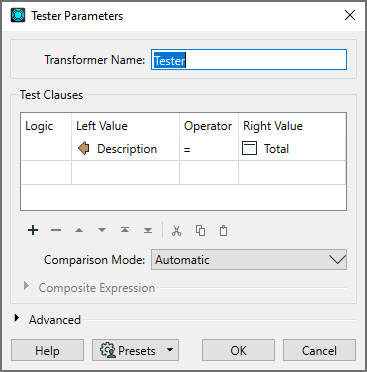Click the constant value icon beside Total

point(249,148)
